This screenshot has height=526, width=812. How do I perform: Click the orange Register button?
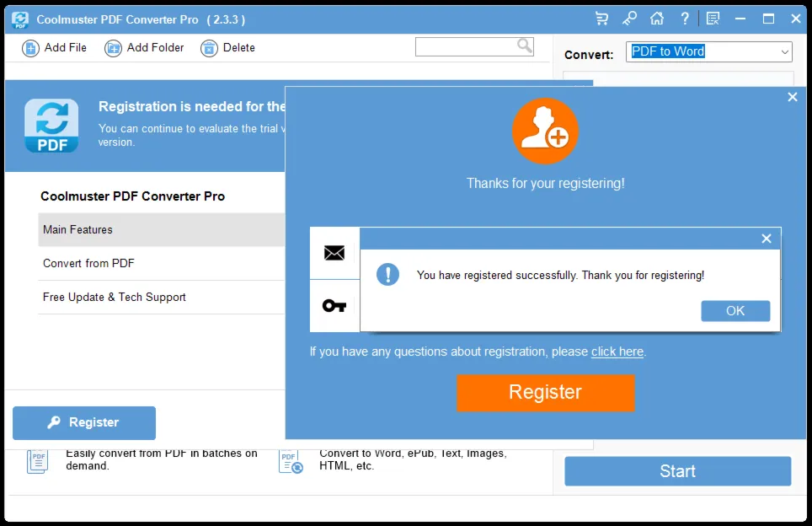point(545,393)
